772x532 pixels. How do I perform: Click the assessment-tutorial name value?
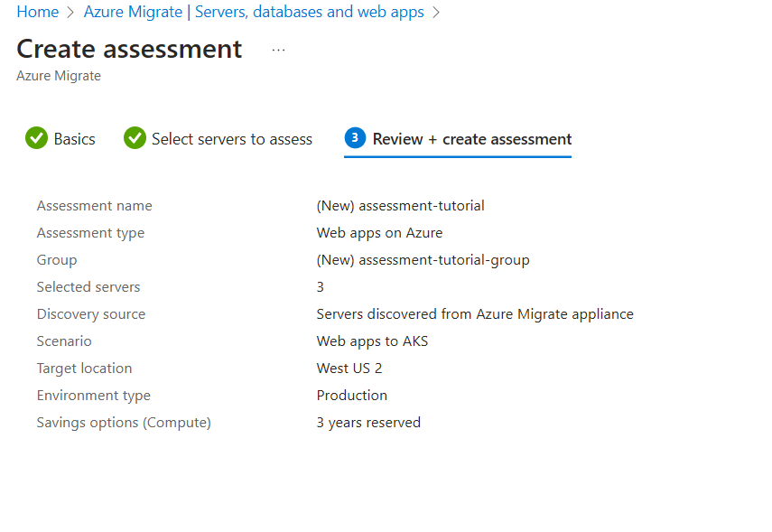[x=401, y=205]
